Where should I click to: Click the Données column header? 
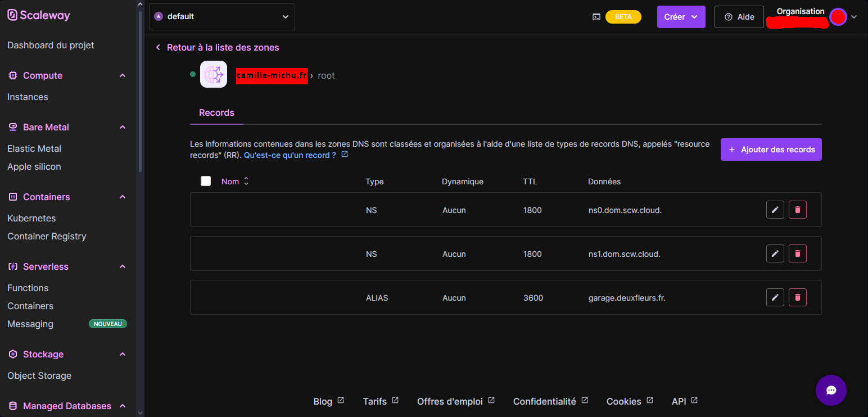[x=604, y=182]
